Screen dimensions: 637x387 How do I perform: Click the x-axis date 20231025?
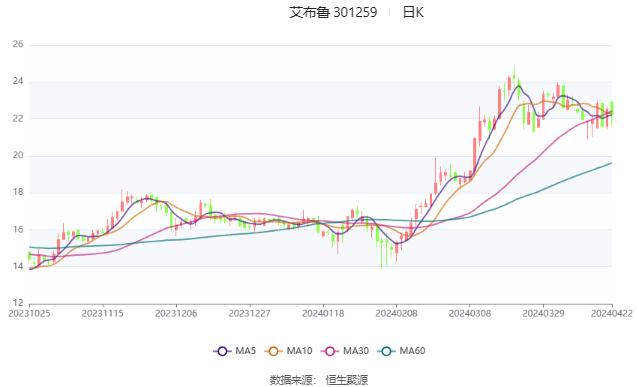pos(29,313)
